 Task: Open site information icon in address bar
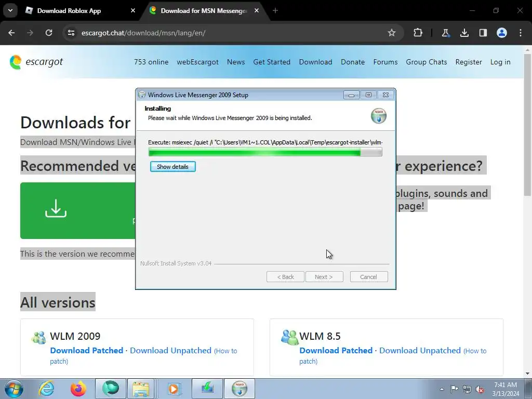click(x=71, y=33)
